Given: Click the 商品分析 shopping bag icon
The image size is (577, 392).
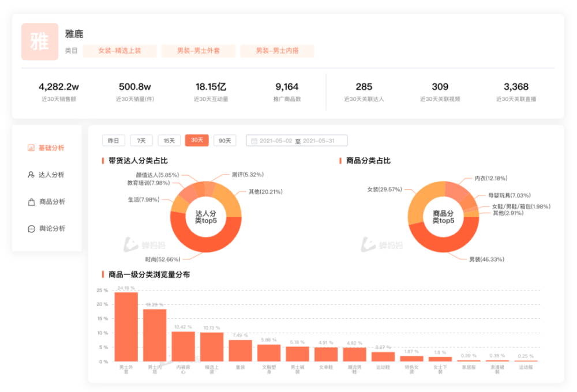Looking at the screenshot, I should [x=31, y=202].
